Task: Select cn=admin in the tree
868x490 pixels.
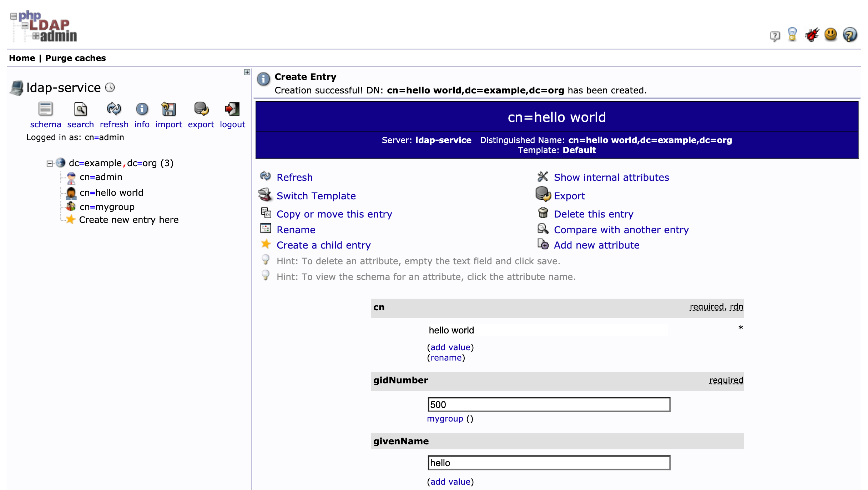Action: click(x=101, y=177)
